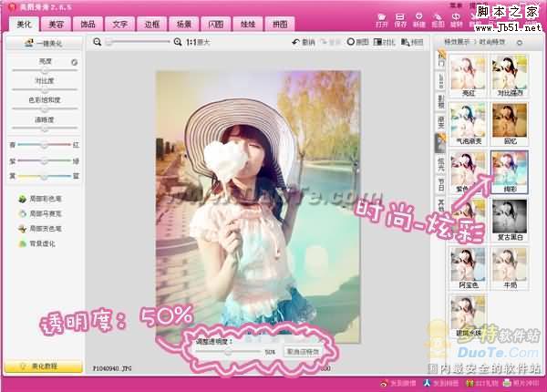
Task: Open the 影楼 effects category tab
Action: pos(441,101)
